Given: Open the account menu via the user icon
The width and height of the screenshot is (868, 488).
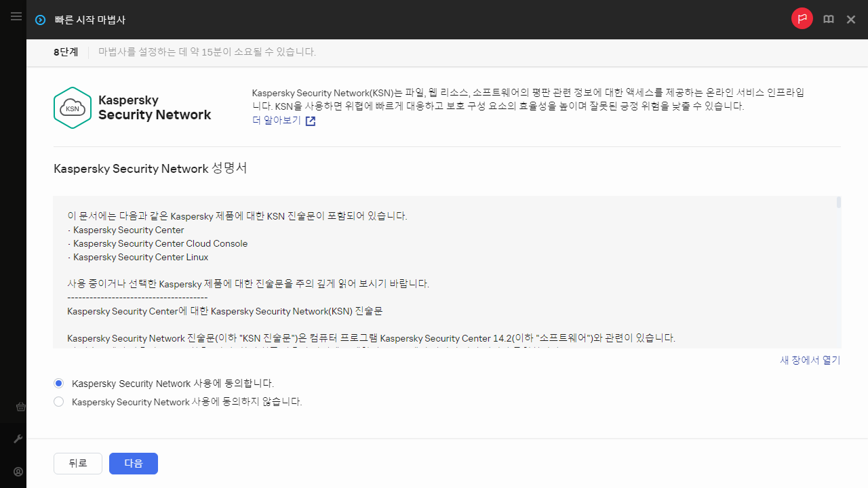Looking at the screenshot, I should tap(18, 471).
